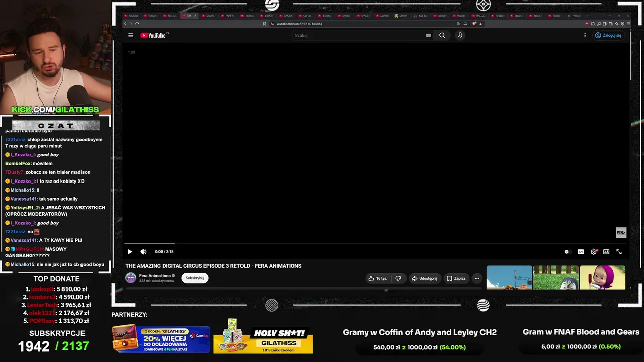
Task: Open the recommended penguin video thumbnail
Action: click(555, 278)
